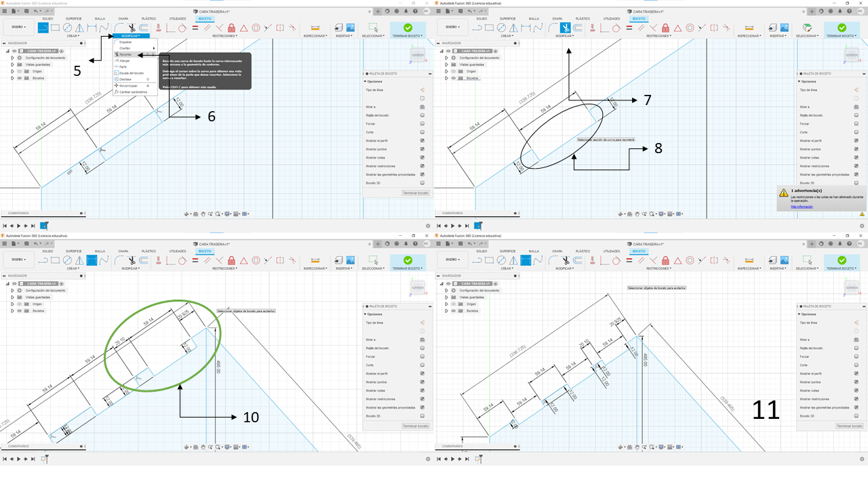This screenshot has height=488, width=868.
Task: Select the Rectangle tool in the top-left window
Action: (56, 28)
